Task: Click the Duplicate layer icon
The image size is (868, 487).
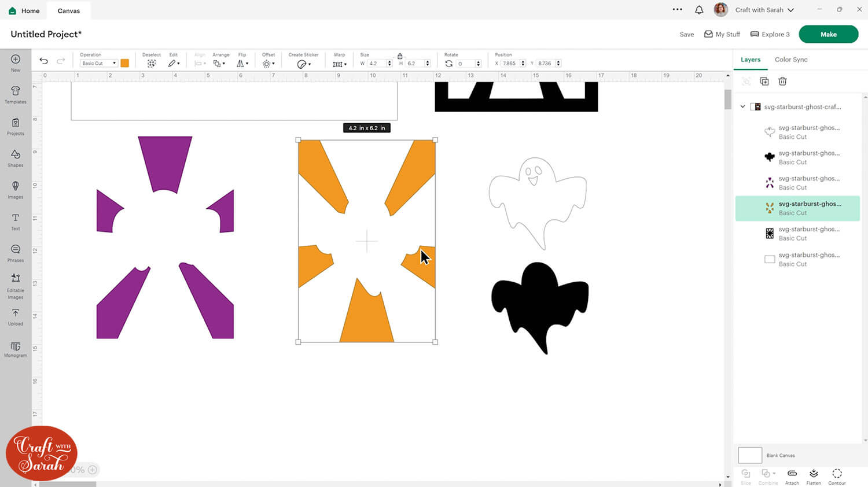Action: tap(764, 82)
